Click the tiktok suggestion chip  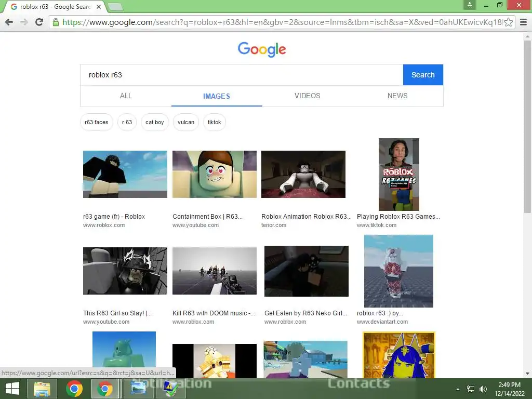click(215, 122)
